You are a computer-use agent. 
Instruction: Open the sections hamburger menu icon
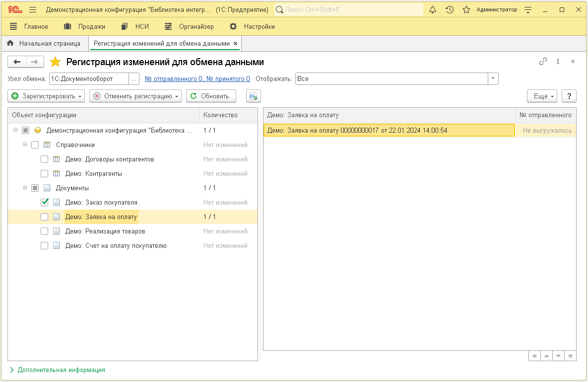click(x=33, y=9)
